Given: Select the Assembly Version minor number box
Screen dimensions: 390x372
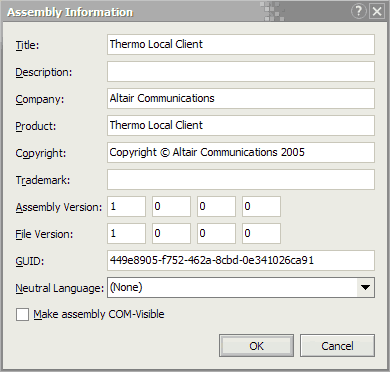Looking at the screenshot, I should [171, 207].
